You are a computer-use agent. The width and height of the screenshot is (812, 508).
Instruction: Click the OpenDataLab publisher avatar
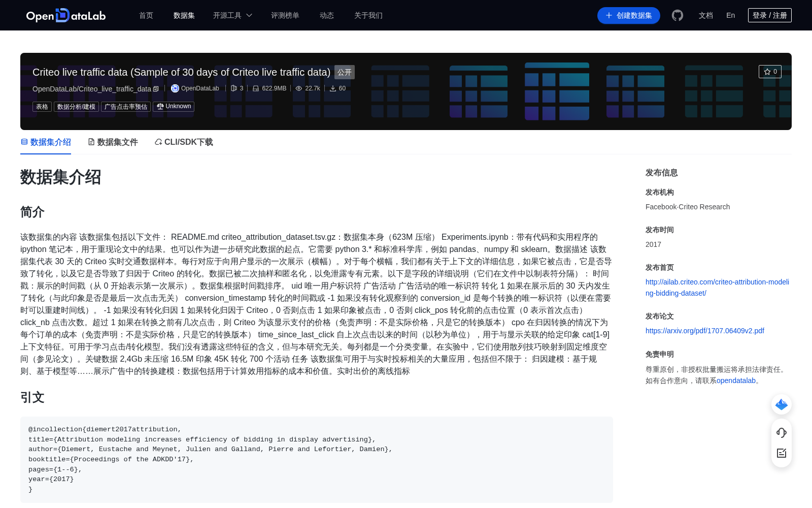(x=175, y=88)
